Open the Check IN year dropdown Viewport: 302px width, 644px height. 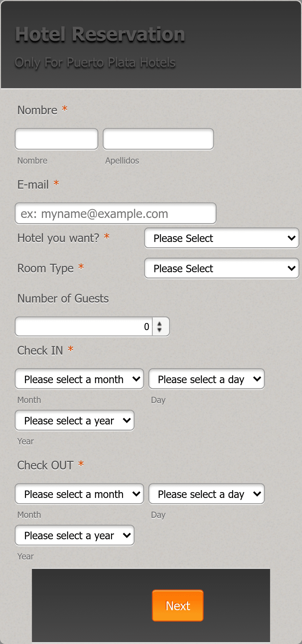[74, 421]
